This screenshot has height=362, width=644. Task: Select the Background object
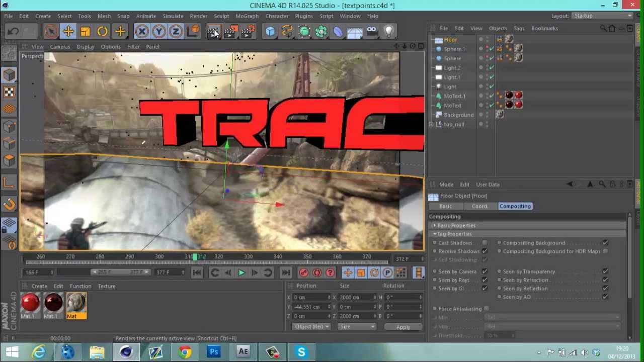[x=458, y=115]
